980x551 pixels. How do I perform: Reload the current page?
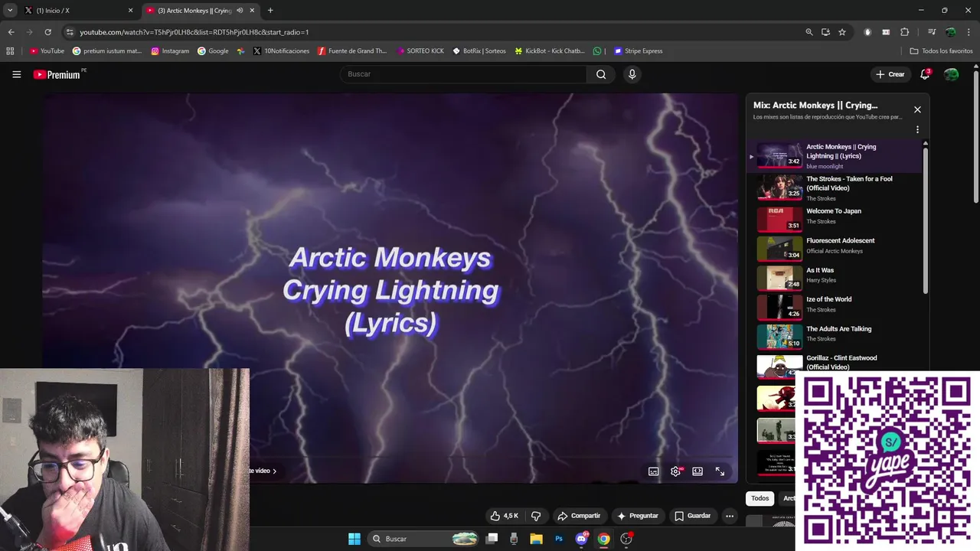coord(47,32)
